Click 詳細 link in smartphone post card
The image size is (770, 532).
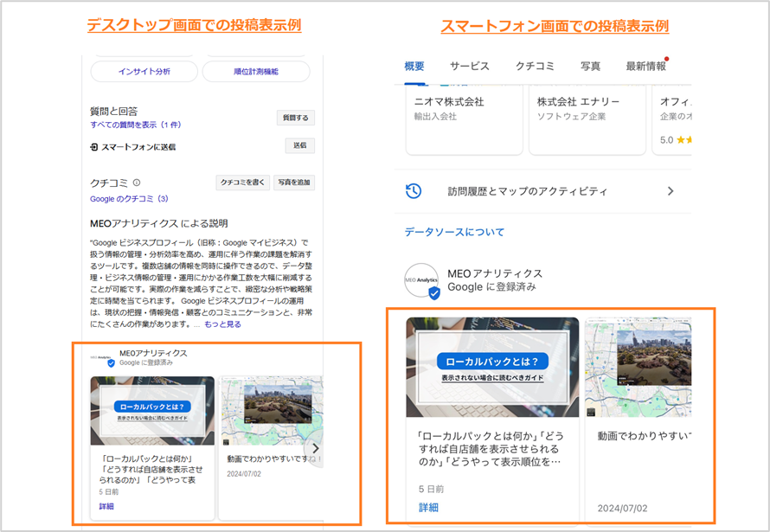(x=428, y=508)
